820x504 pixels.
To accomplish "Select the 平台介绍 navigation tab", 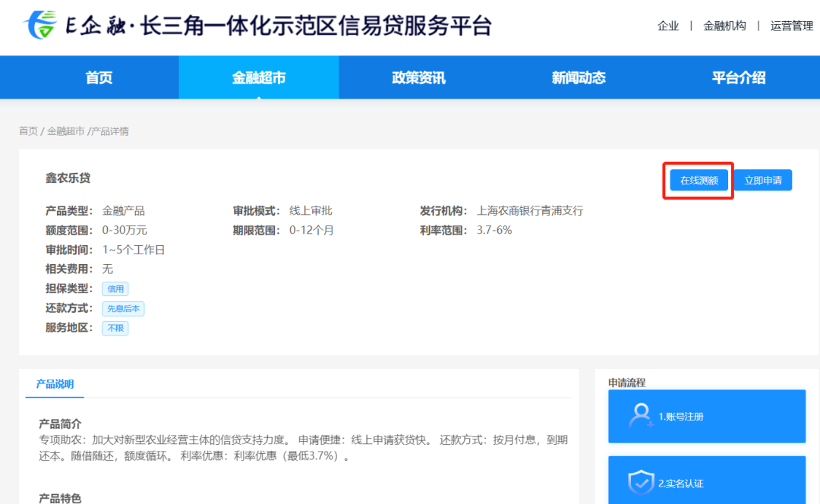I will 738,77.
